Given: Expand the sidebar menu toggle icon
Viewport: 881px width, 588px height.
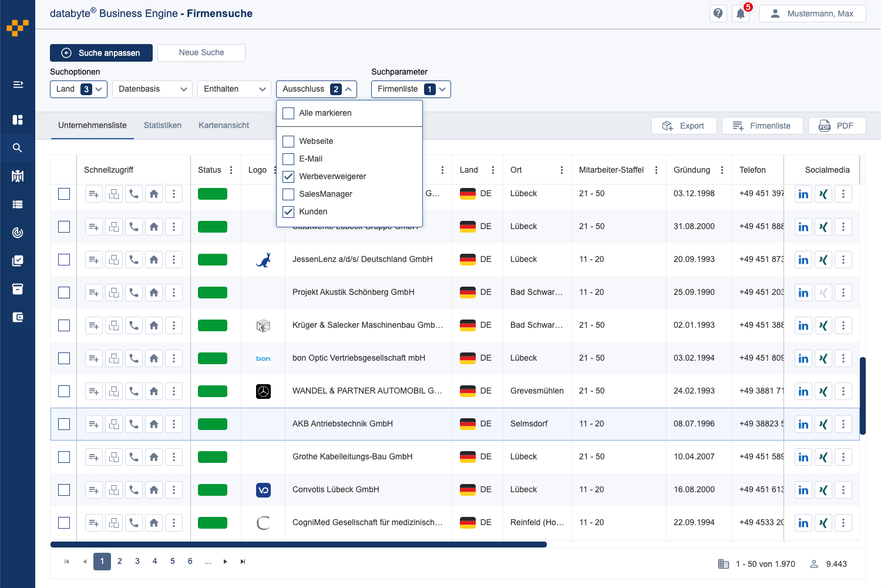Looking at the screenshot, I should (18, 85).
